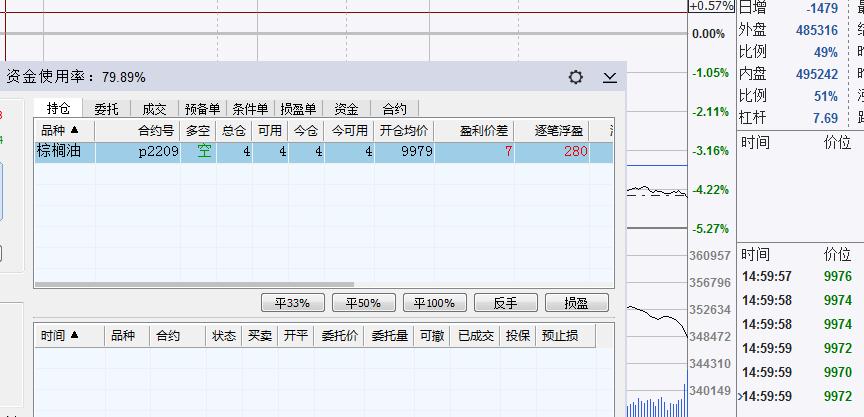Click 委托量 column header
Viewport: 864px width, 417px height.
coord(389,335)
